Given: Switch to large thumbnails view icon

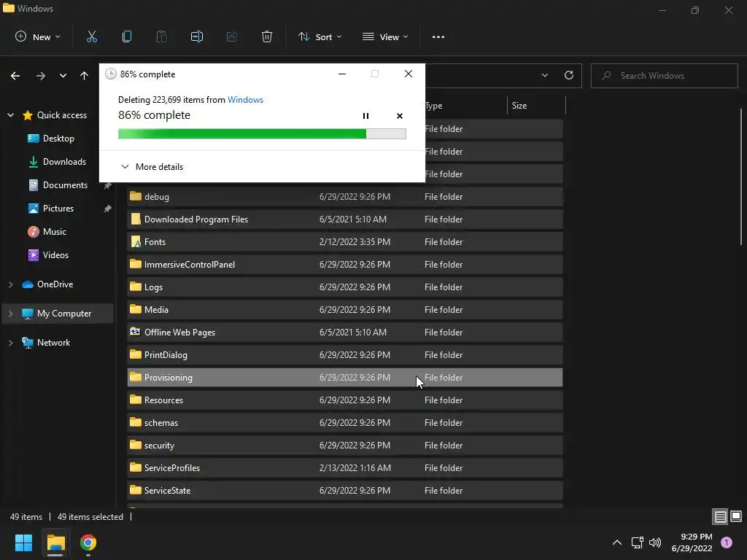Looking at the screenshot, I should [736, 516].
